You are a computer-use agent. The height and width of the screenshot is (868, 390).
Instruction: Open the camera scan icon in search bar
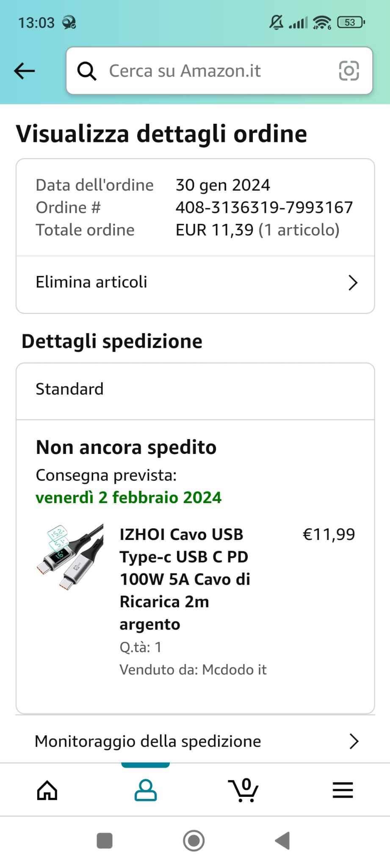click(349, 70)
